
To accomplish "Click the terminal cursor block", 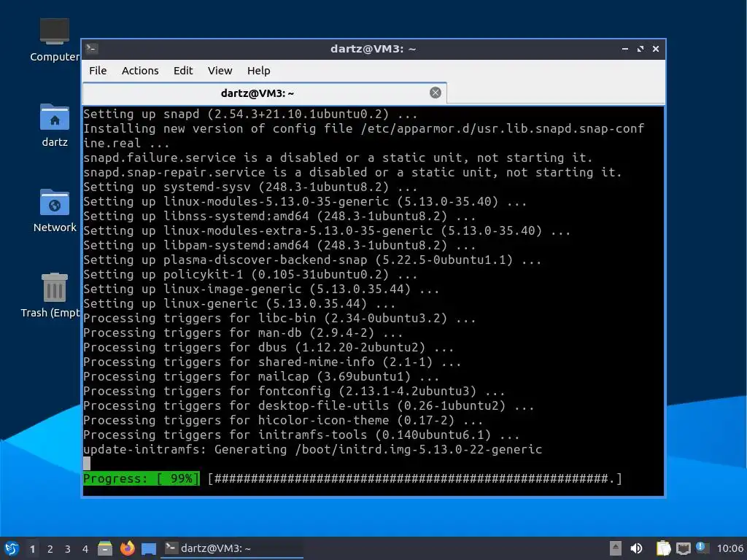I will point(87,463).
